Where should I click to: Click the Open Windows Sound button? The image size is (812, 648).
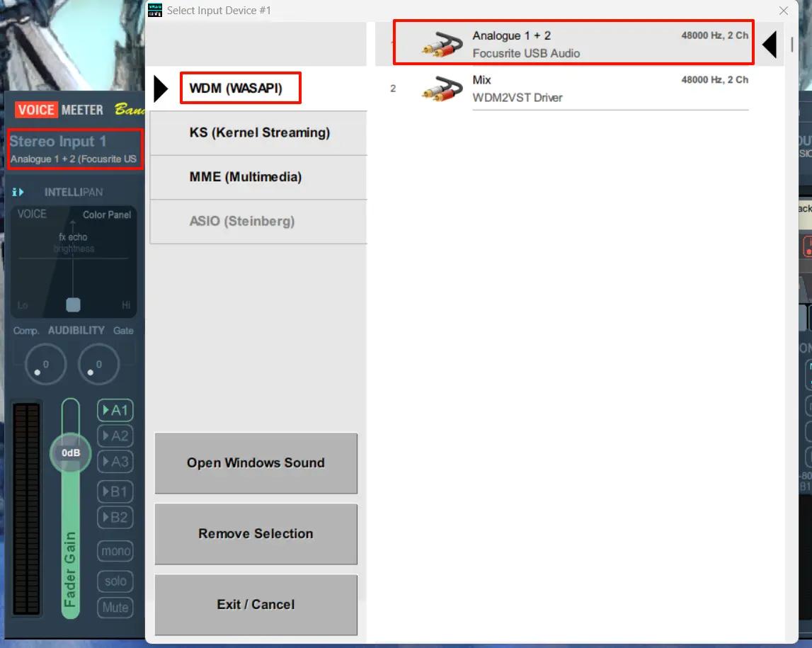point(256,463)
